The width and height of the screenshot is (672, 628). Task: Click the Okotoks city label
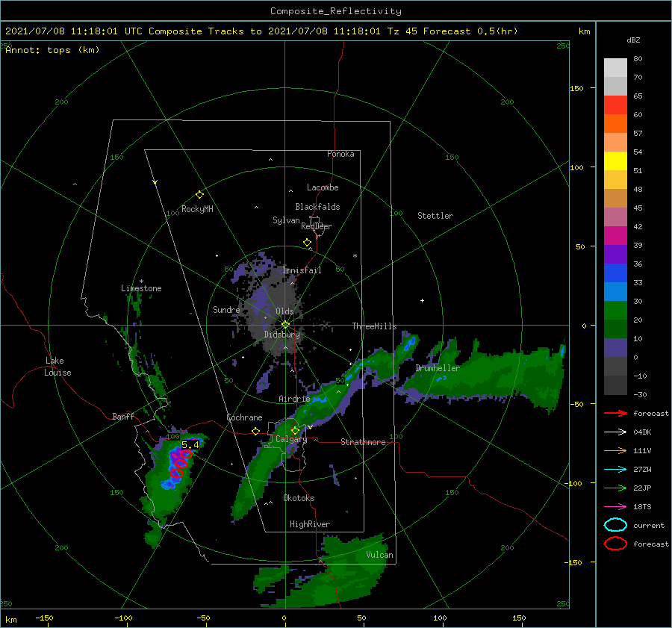tap(299, 498)
